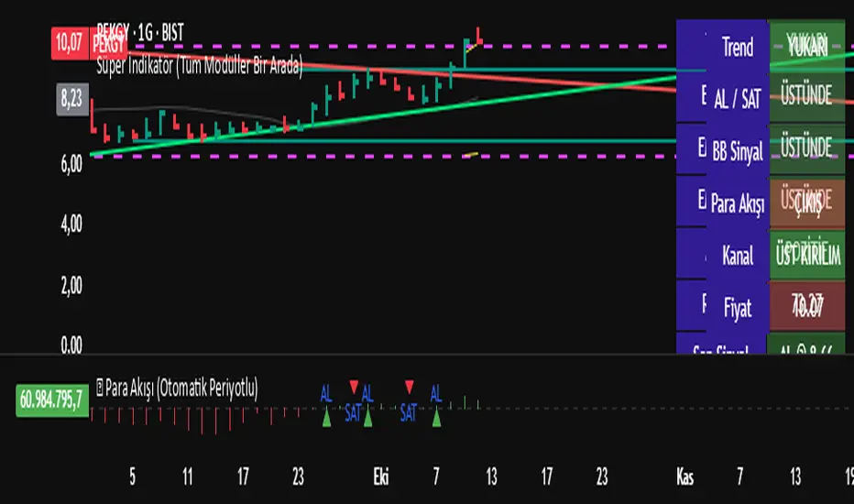854x504 pixels.
Task: Click the BB Sinyal row label
Action: 738,151
